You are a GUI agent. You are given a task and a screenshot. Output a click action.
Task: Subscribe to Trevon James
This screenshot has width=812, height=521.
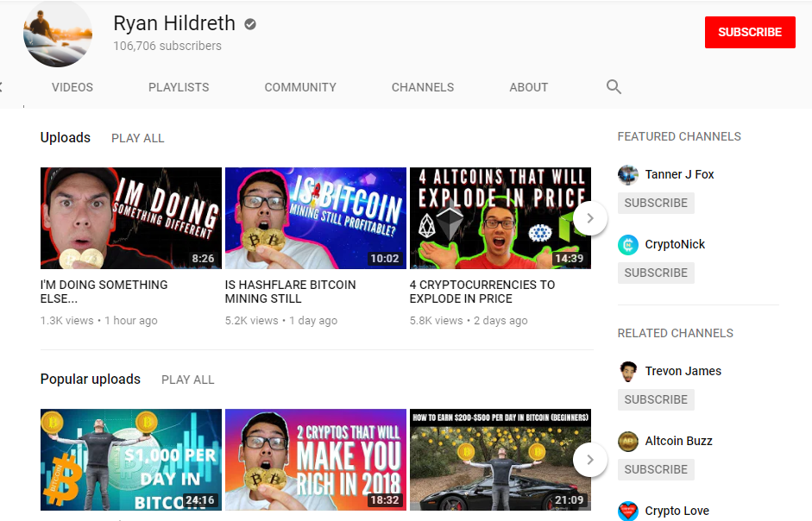point(656,400)
